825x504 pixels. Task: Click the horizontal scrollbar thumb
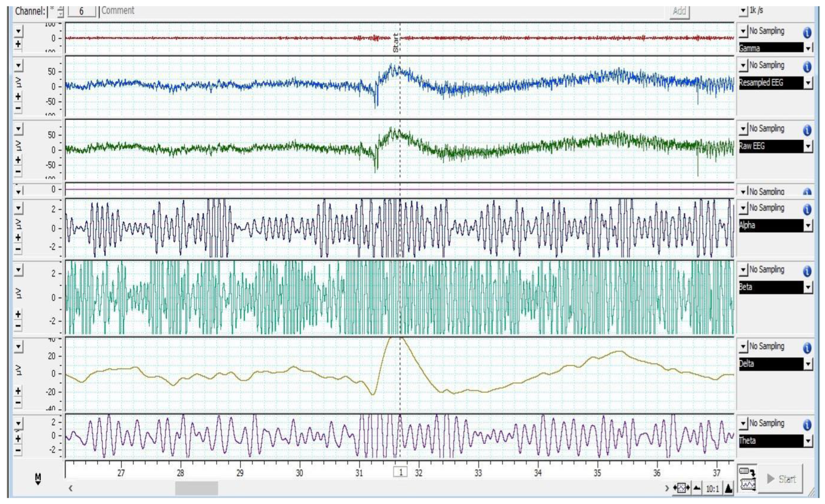tap(196, 488)
